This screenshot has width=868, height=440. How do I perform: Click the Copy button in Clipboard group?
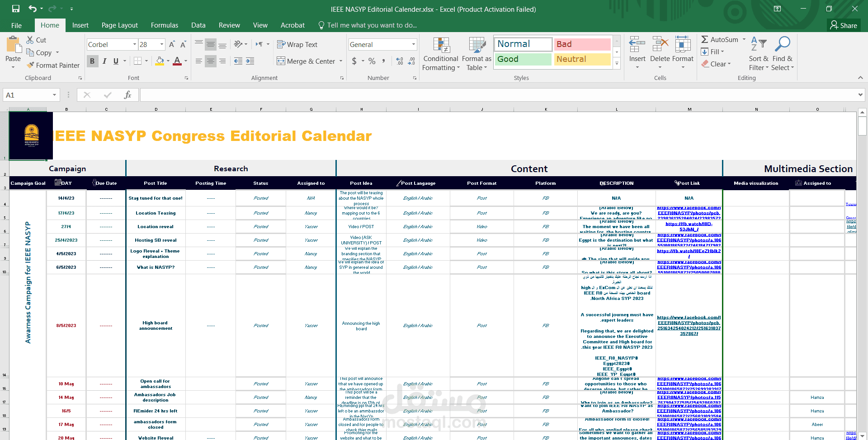pos(39,52)
